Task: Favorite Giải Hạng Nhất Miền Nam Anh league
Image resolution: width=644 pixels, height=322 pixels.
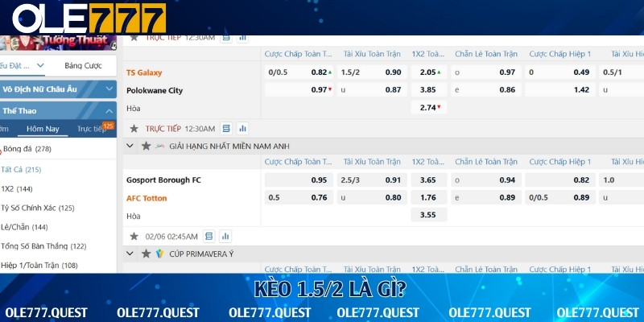Action: click(146, 146)
